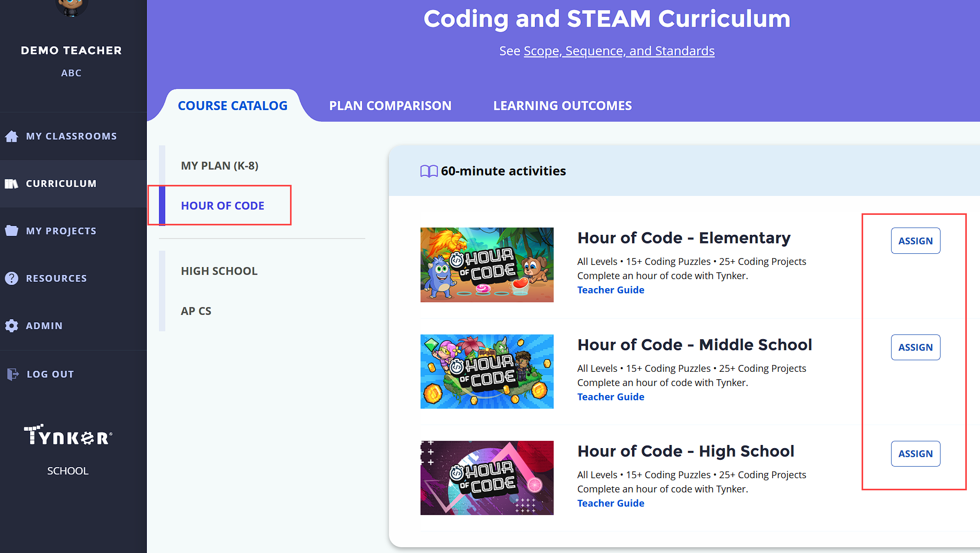980x553 pixels.
Task: Open CURRICULUM in the sidebar
Action: pyautogui.click(x=73, y=184)
